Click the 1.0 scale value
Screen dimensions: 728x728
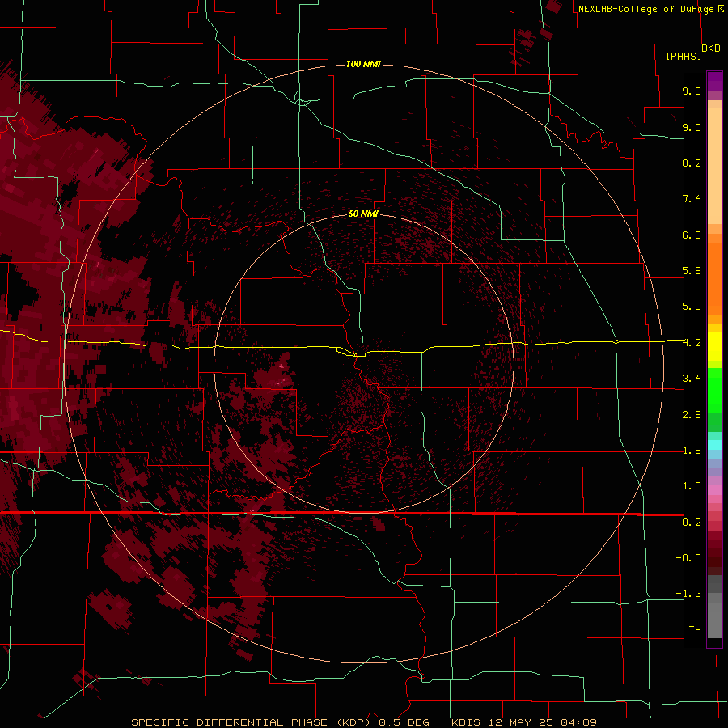(692, 486)
